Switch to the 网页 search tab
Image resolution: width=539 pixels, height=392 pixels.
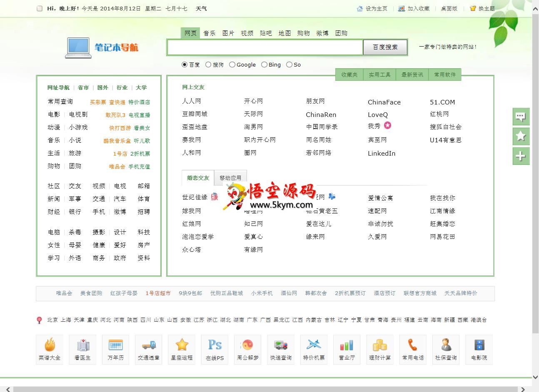click(x=190, y=33)
